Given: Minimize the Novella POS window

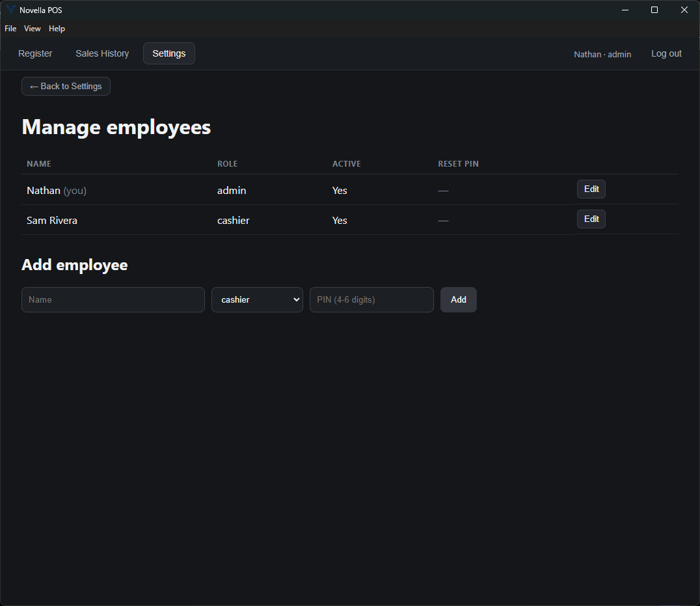Looking at the screenshot, I should 625,10.
